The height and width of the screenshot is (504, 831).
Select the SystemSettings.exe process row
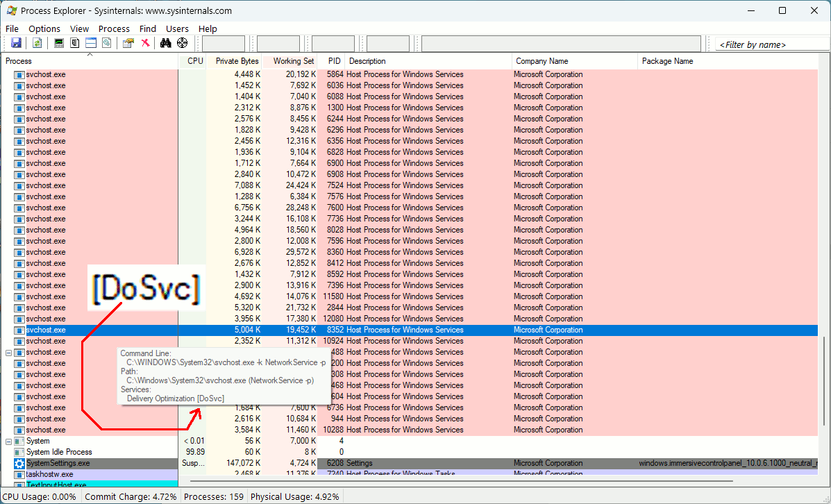[x=409, y=463]
